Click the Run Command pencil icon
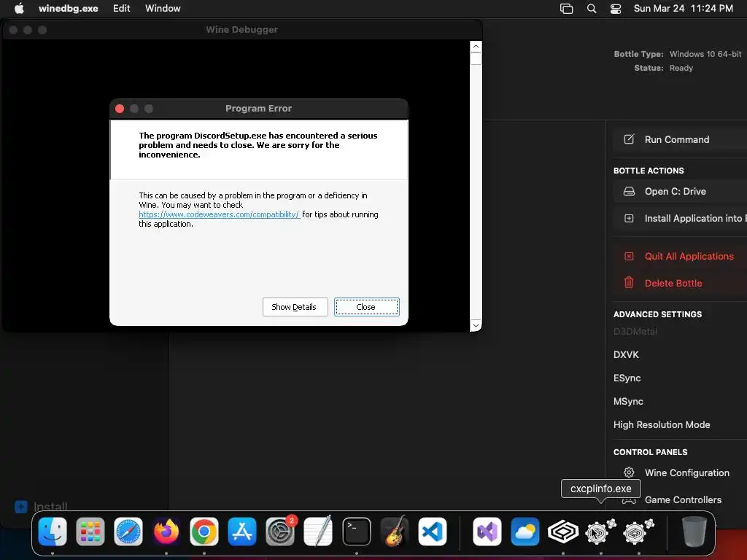The image size is (747, 560). click(x=629, y=139)
